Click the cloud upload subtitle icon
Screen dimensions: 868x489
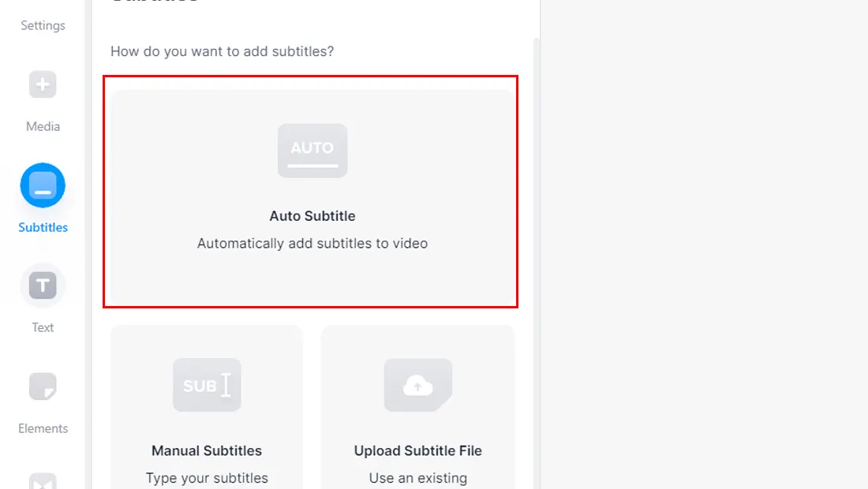pyautogui.click(x=418, y=385)
